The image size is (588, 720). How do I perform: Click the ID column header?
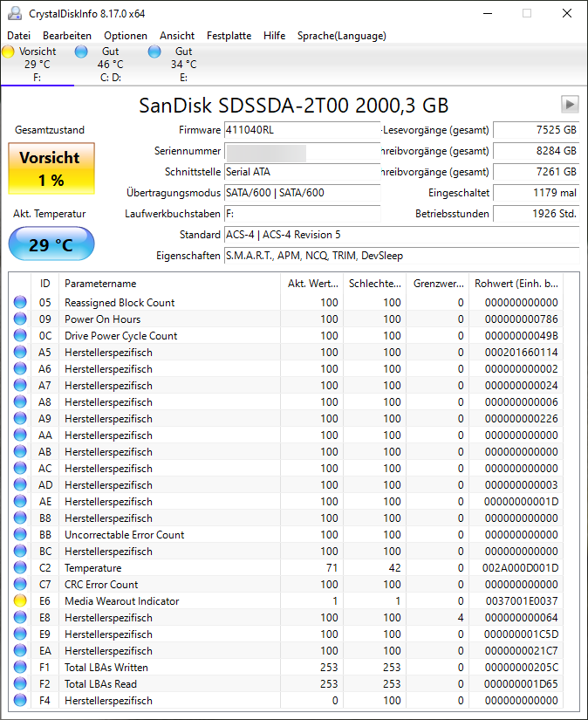coord(44,284)
